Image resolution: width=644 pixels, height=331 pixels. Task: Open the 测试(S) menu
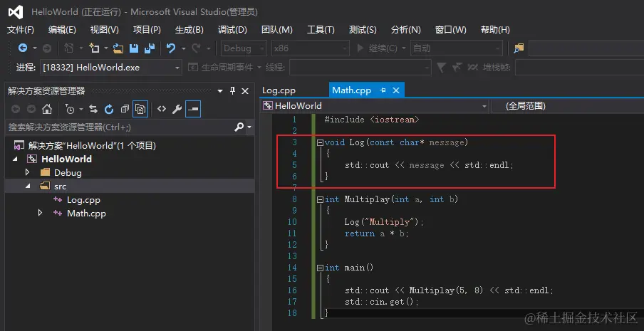point(363,30)
